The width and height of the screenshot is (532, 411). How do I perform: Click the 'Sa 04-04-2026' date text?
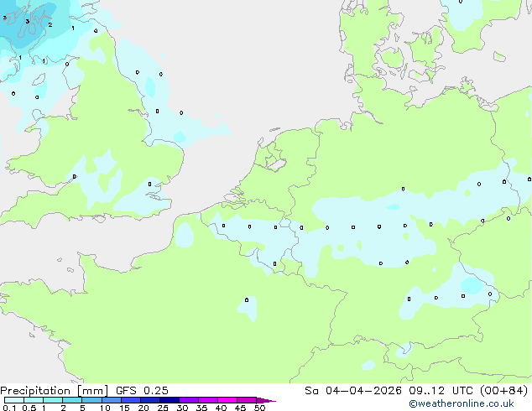(353, 391)
